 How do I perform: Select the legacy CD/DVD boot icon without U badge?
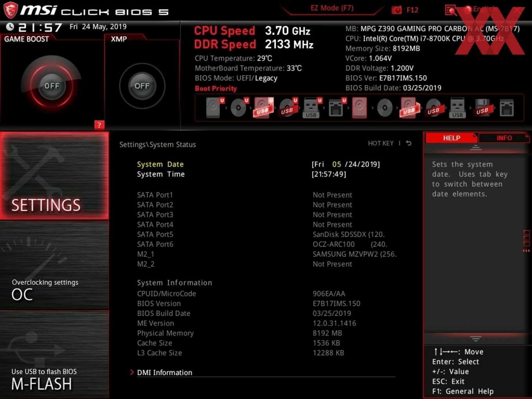tap(385, 108)
